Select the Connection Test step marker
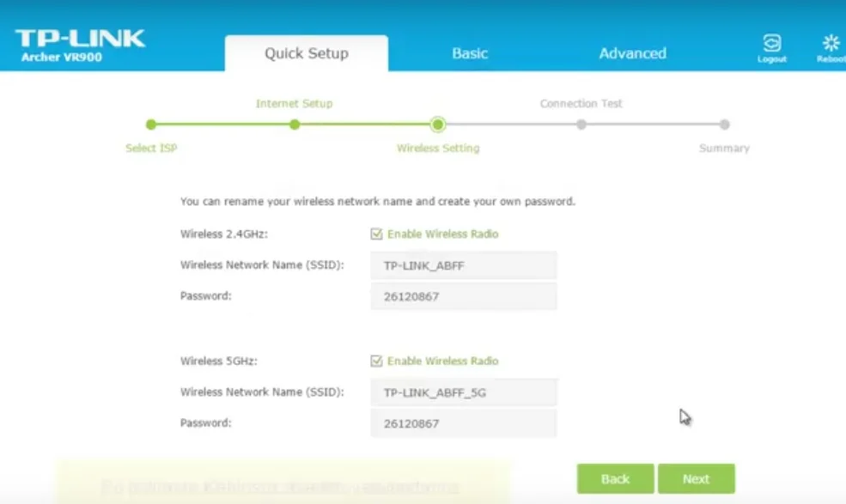The image size is (846, 504). (x=581, y=124)
